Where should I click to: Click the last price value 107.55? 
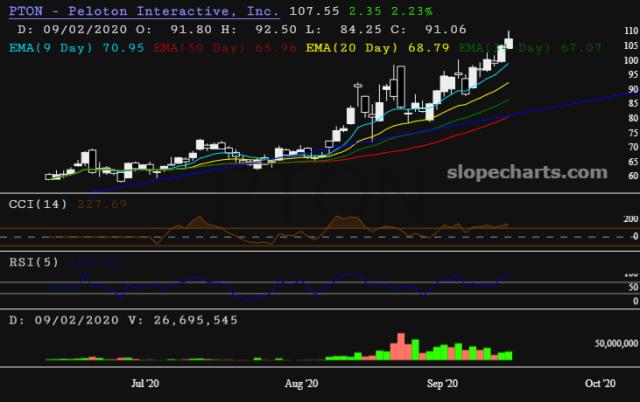[314, 11]
